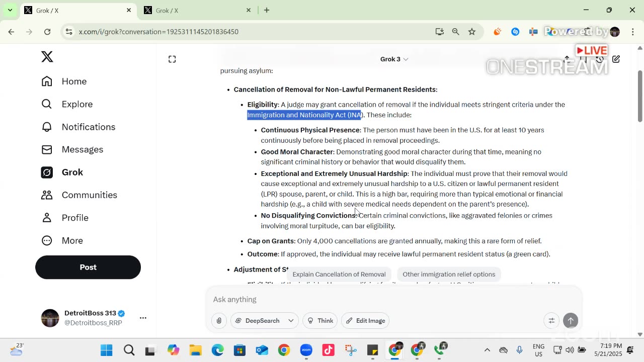
Task: Click the share upload icon in Grok header
Action: (567, 59)
